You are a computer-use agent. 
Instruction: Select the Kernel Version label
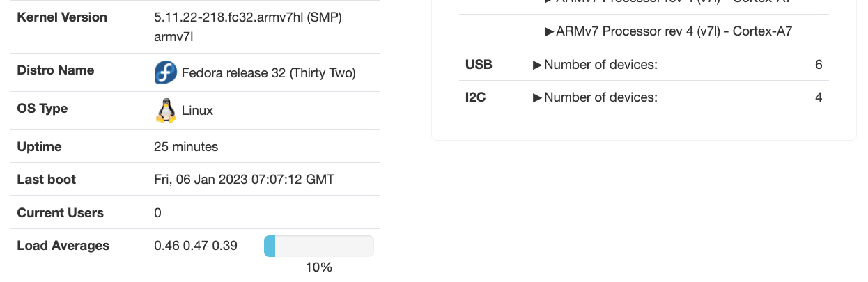pos(62,17)
